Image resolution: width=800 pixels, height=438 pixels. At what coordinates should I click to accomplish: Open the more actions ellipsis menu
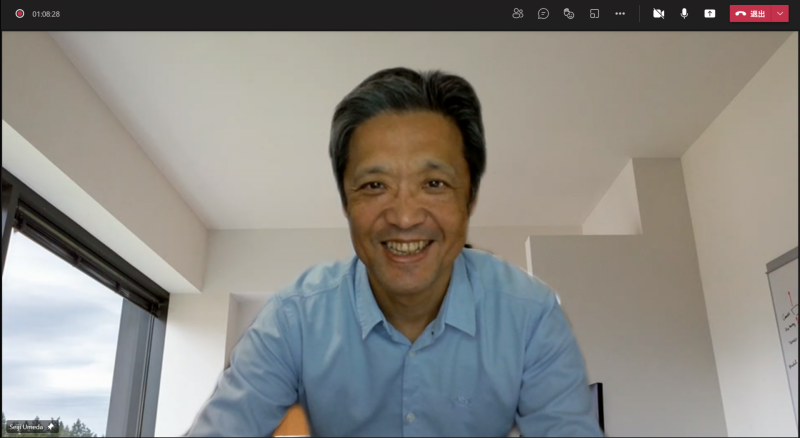[620, 14]
